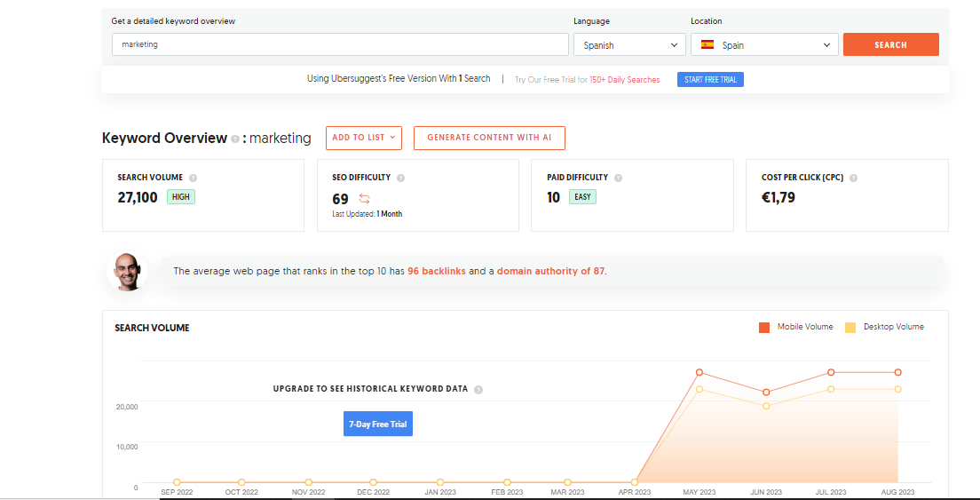Viewport: 980px width, 500px height.
Task: Click the domain authority of 87 link
Action: 550,272
